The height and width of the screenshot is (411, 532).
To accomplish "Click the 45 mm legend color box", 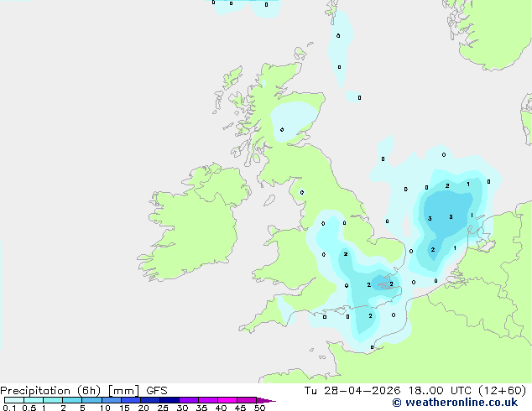I will click(x=247, y=400).
